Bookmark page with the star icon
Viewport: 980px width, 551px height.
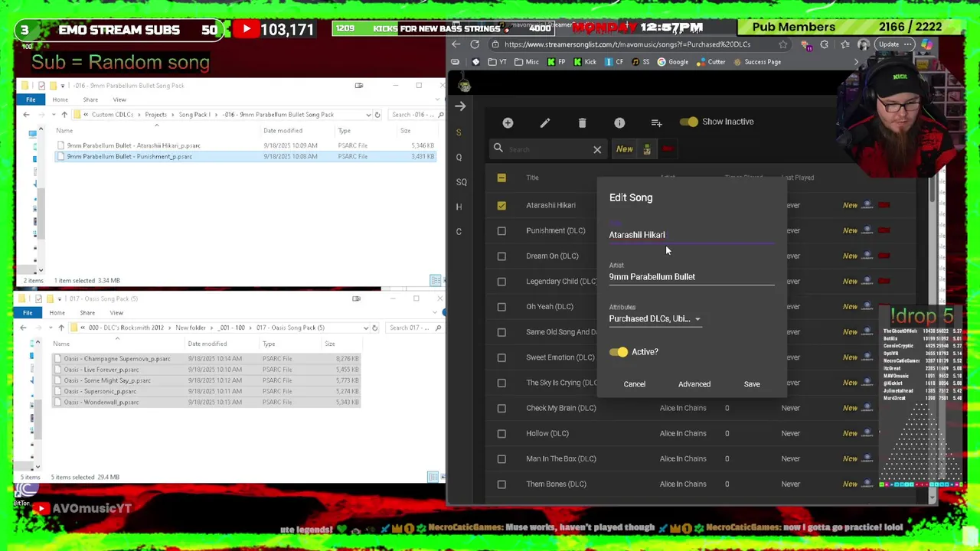point(782,44)
